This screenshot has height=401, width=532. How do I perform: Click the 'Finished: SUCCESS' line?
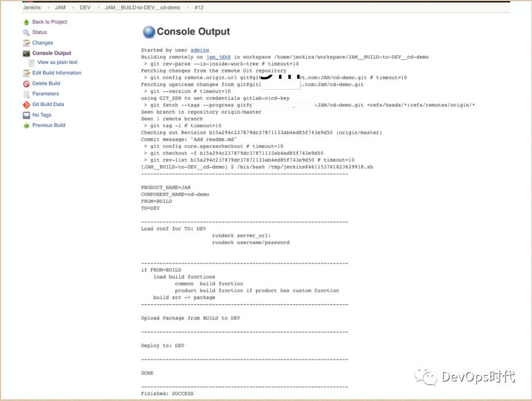[167, 394]
